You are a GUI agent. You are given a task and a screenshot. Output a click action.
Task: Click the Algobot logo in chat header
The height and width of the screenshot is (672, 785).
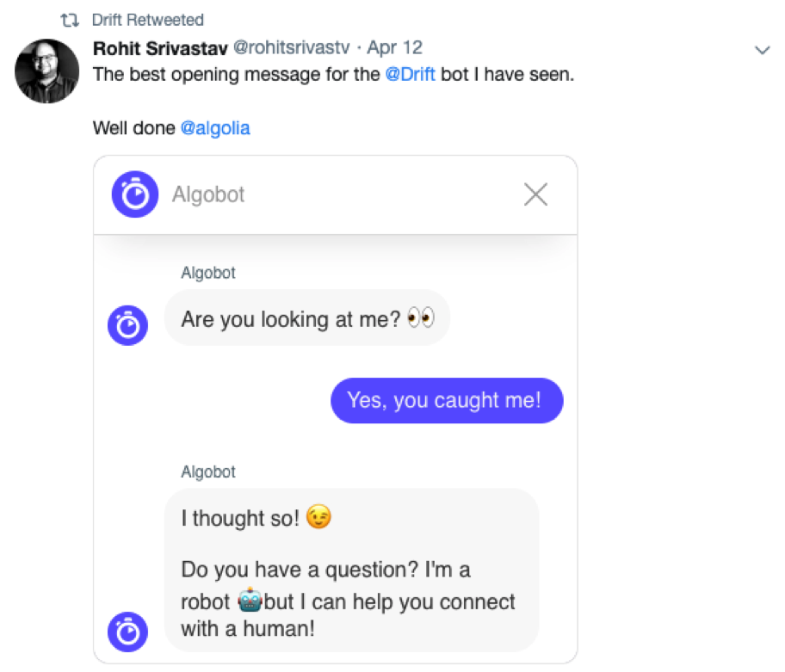[135, 195]
